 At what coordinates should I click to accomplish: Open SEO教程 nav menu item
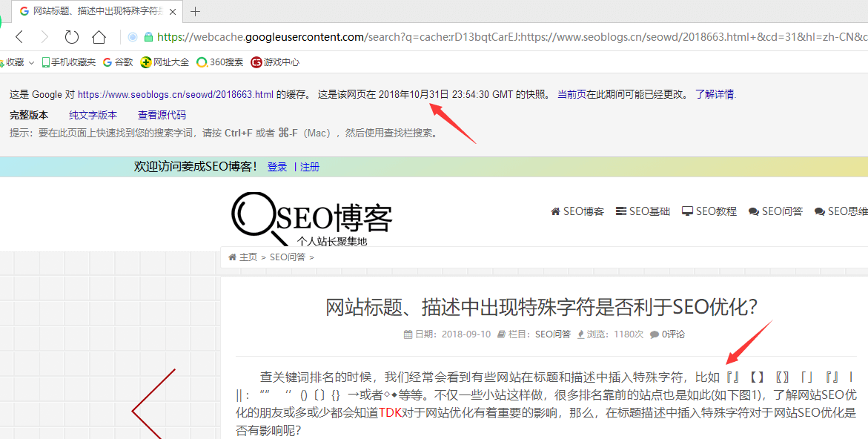(x=709, y=211)
